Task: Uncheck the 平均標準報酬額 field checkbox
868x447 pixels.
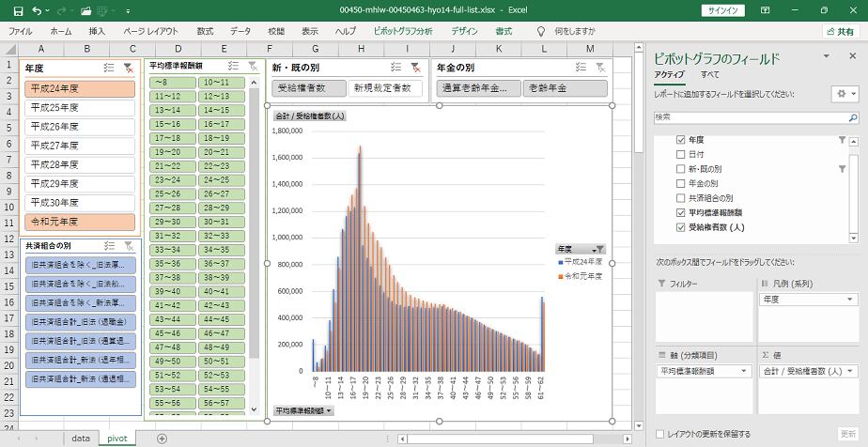Action: pos(681,213)
